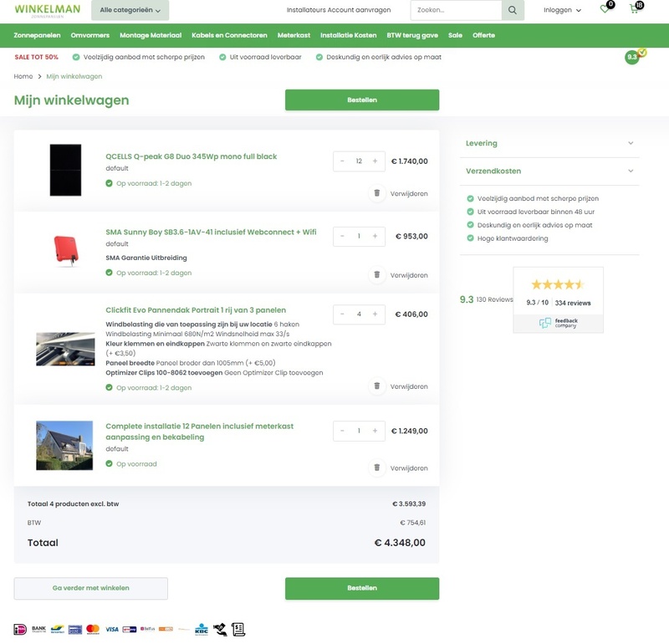The image size is (669, 644).
Task: Click the top Bestellen button
Action: pyautogui.click(x=362, y=100)
